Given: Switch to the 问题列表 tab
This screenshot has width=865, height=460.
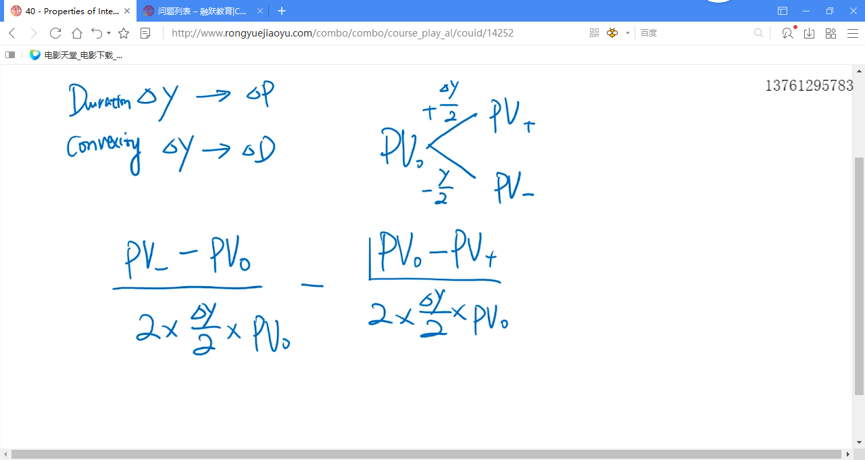Looking at the screenshot, I should 200,11.
